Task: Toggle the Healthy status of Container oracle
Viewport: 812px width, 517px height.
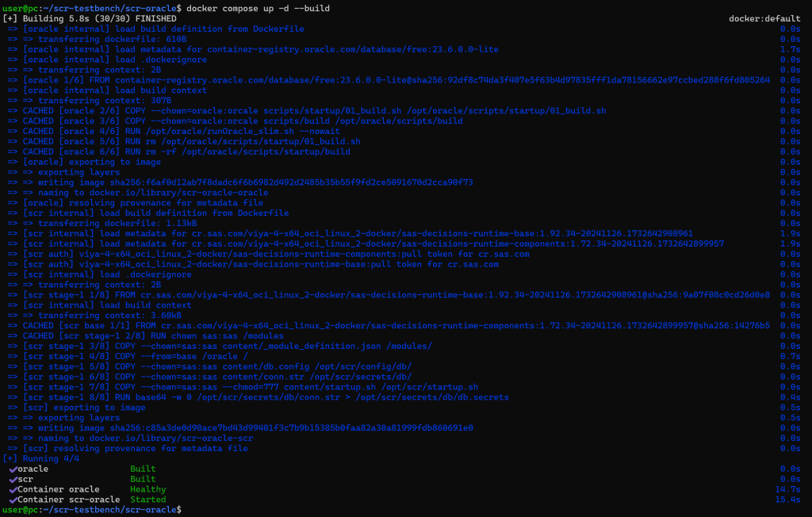Action: pyautogui.click(x=147, y=489)
